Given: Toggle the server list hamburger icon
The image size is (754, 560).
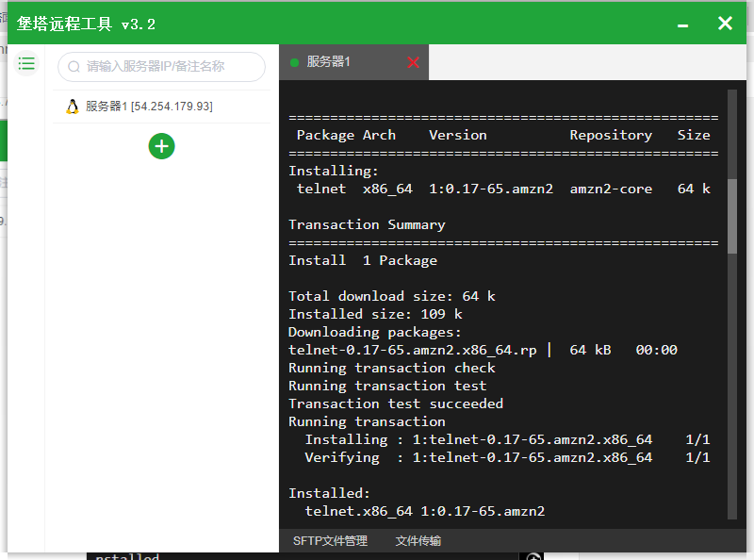Looking at the screenshot, I should [26, 63].
